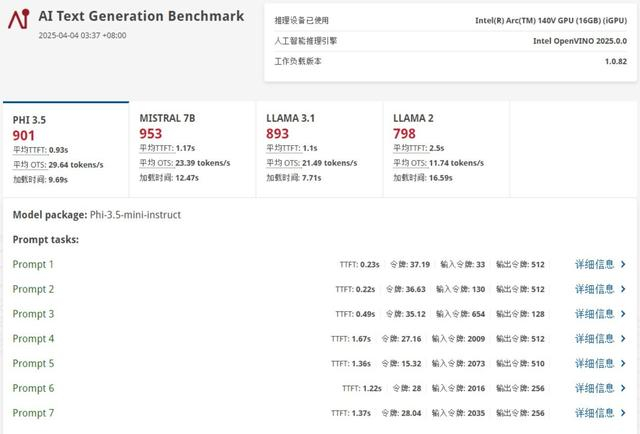This screenshot has height=434, width=640.
Task: Expand Prompt 2 row chevron arrow
Action: 623,289
